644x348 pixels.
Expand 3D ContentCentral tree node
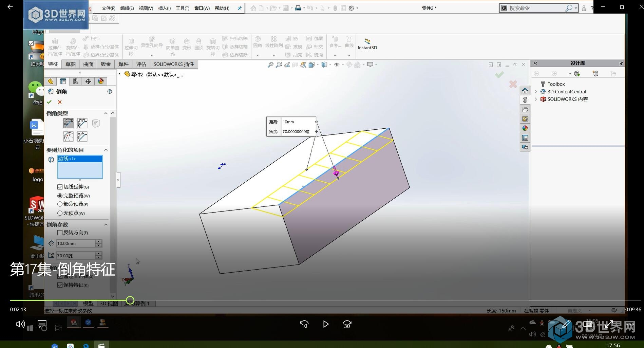click(536, 92)
